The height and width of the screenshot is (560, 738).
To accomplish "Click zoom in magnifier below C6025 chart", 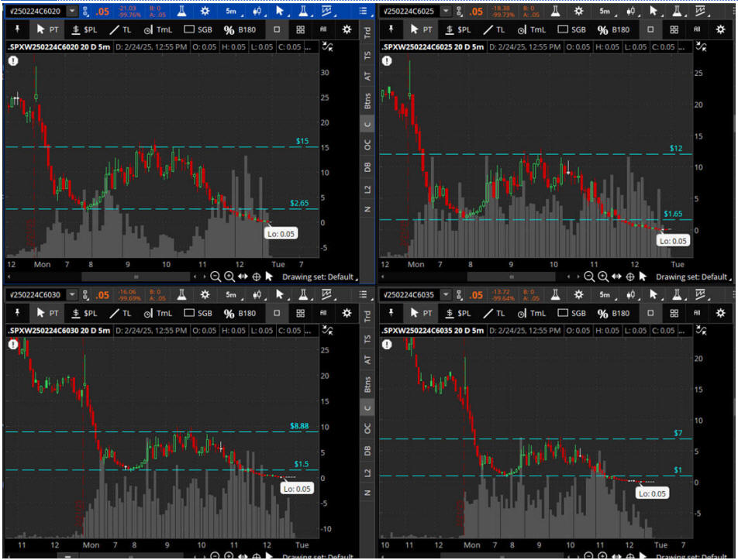I will pos(602,277).
